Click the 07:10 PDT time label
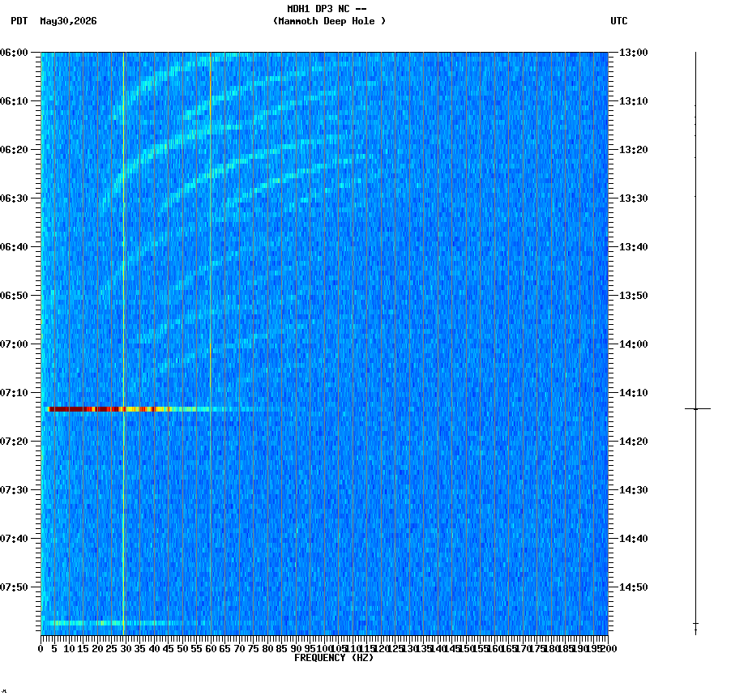731x700 pixels. tap(14, 393)
